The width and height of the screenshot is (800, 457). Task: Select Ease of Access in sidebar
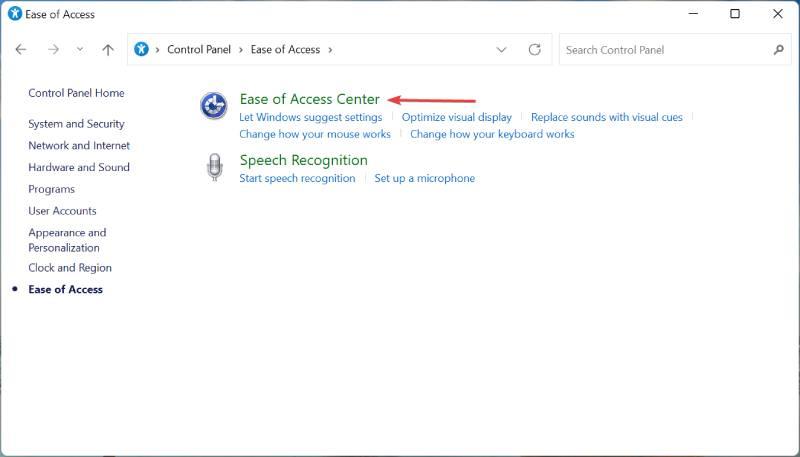click(65, 289)
